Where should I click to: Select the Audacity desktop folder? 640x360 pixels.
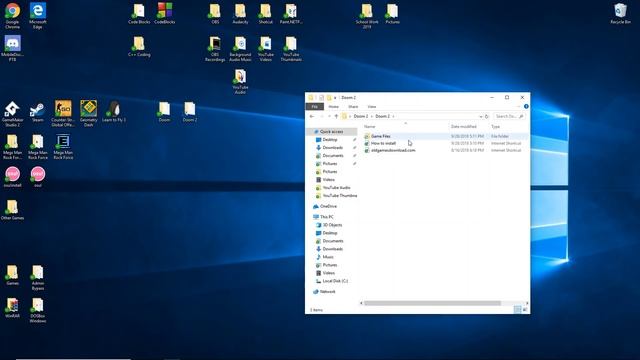[x=240, y=13]
